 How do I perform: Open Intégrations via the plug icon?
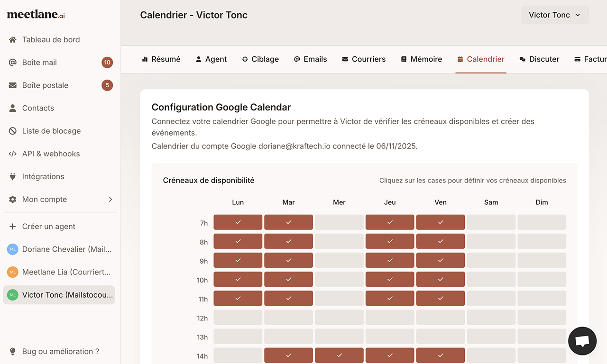pos(12,176)
